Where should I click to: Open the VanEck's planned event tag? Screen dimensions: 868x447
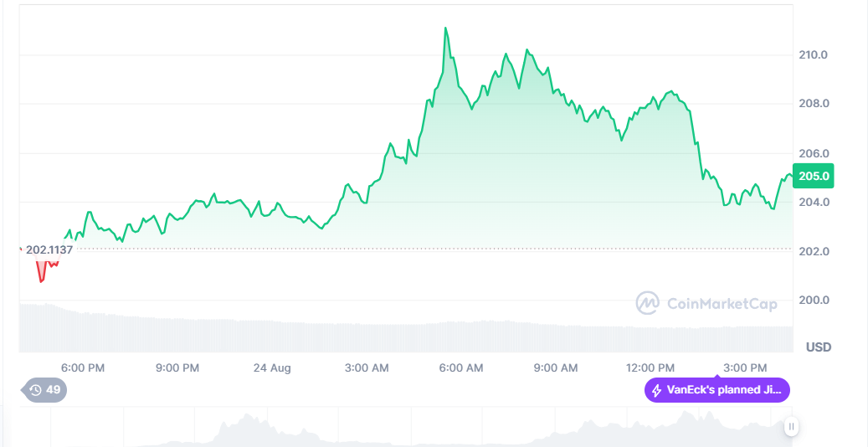[x=717, y=390]
